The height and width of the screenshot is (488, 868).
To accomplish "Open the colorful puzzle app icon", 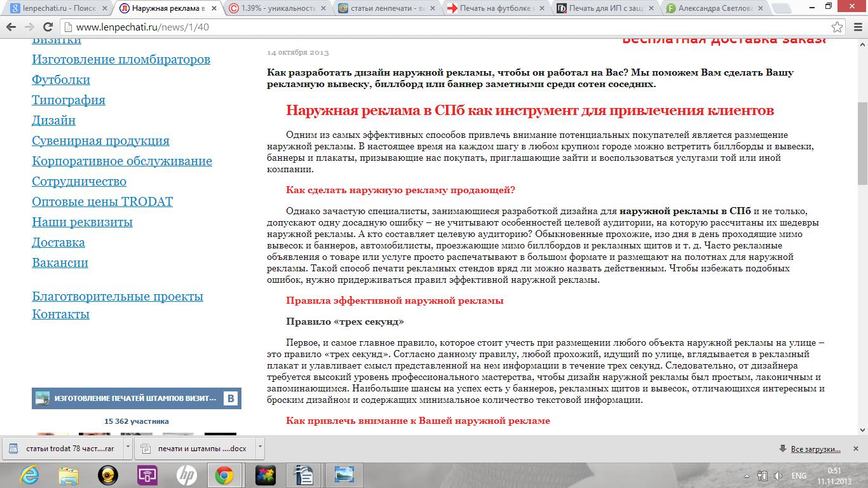I will pos(265,475).
